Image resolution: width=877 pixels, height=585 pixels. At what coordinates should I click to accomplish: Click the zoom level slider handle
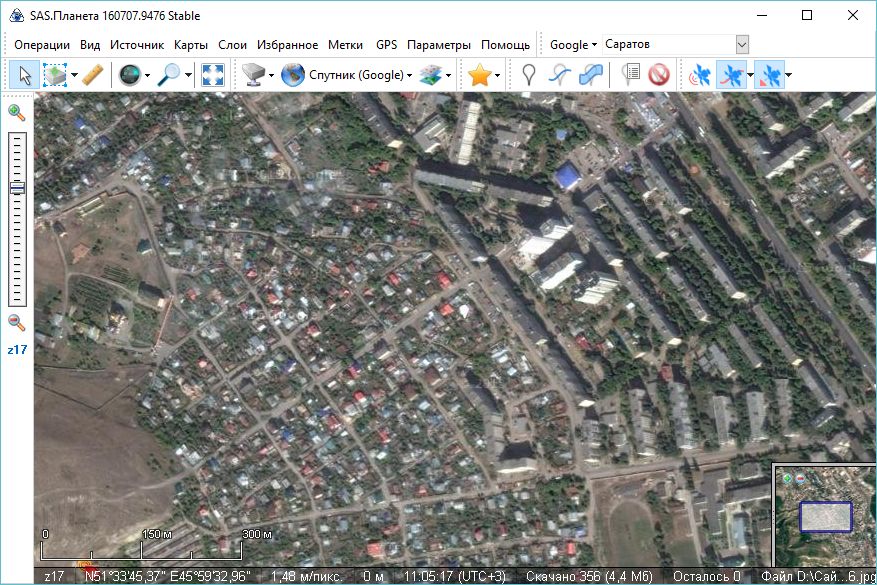[x=17, y=188]
